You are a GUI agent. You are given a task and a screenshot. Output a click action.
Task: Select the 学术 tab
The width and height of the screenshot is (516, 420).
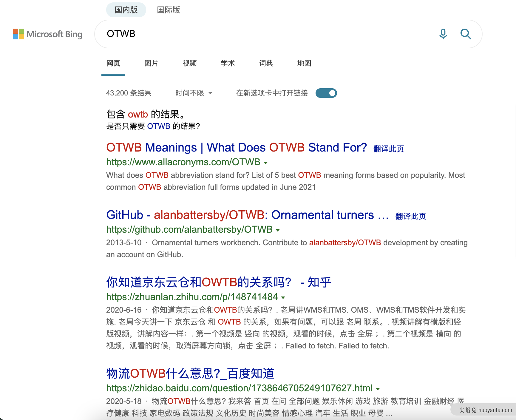tap(228, 63)
